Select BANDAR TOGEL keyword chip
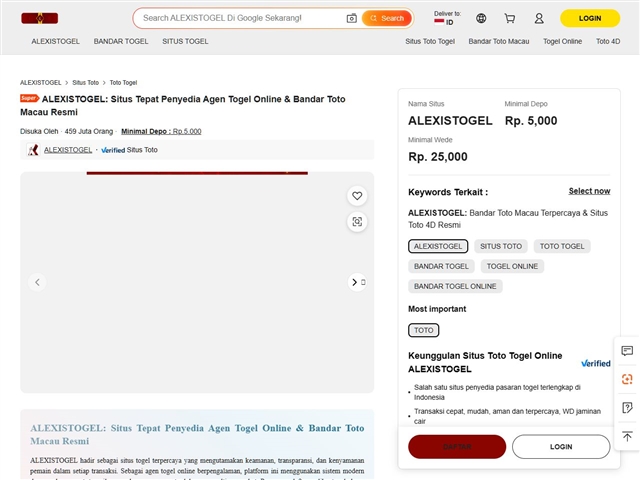The width and height of the screenshot is (640, 480). [441, 266]
